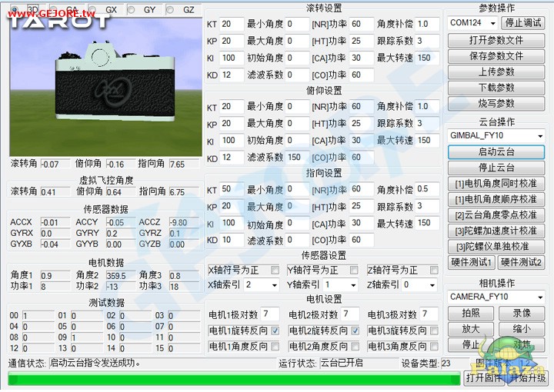Click the 电机1极对数 input field
This screenshot has width=554, height=392.
(x=269, y=314)
